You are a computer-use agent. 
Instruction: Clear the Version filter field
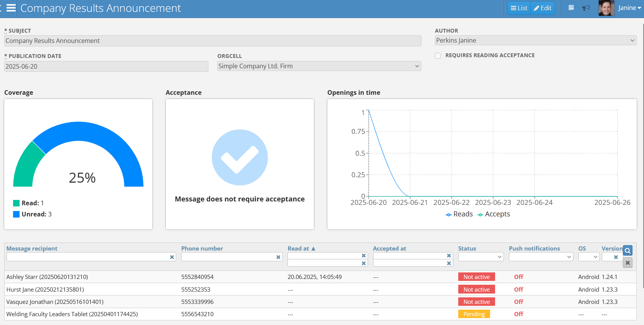(x=616, y=257)
